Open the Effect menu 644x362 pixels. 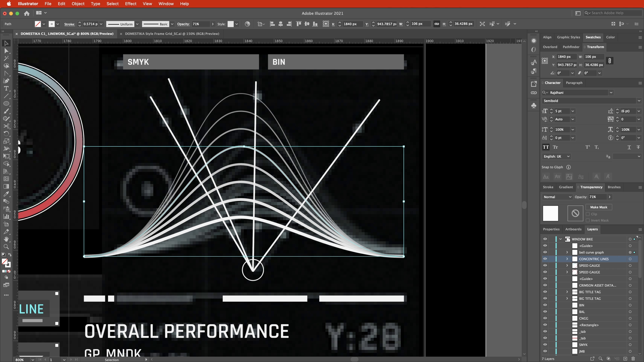130,4
